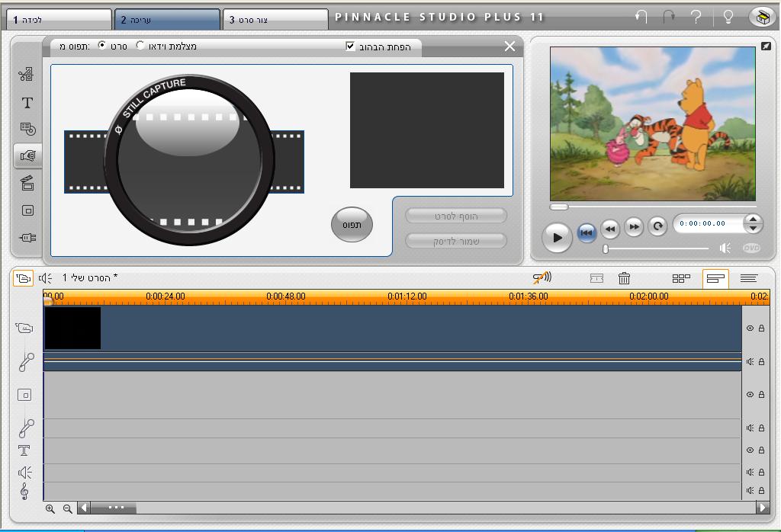Switch to text list view icon

point(749,278)
